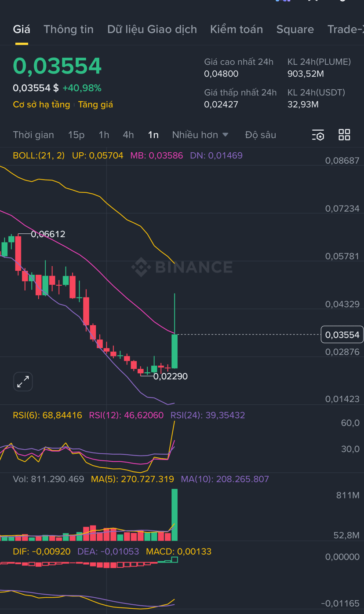
Task: Click the Cơ sở hạ tầng tag
Action: (x=41, y=104)
